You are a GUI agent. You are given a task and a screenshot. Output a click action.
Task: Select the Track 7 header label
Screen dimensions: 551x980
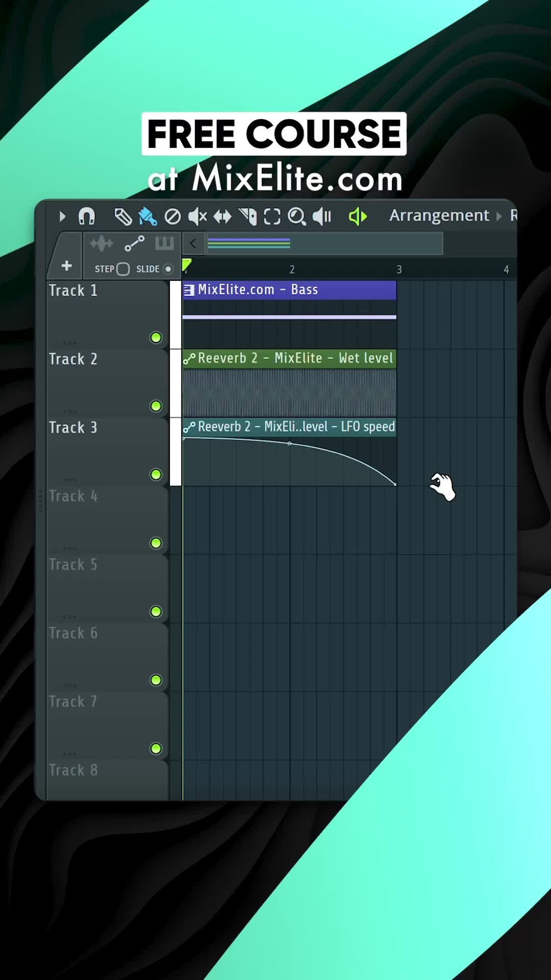click(x=73, y=701)
